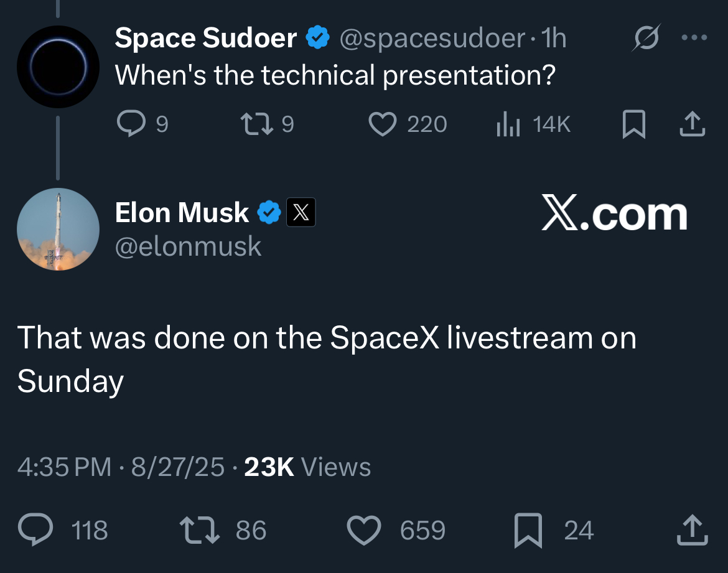Bookmark Space Sudoer's tweet
Viewport: 728px width, 573px height.
click(x=634, y=124)
